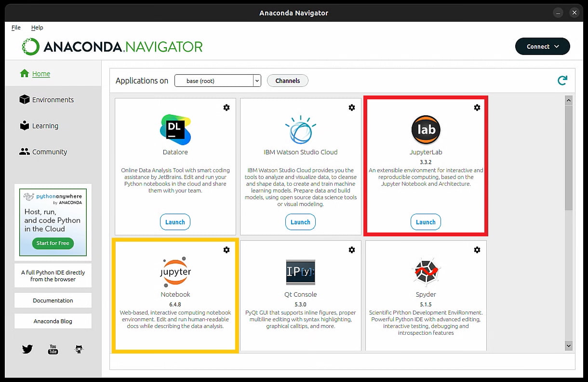588x382 pixels.
Task: Open Anaconda's Twitter page via the bird icon
Action: point(27,349)
